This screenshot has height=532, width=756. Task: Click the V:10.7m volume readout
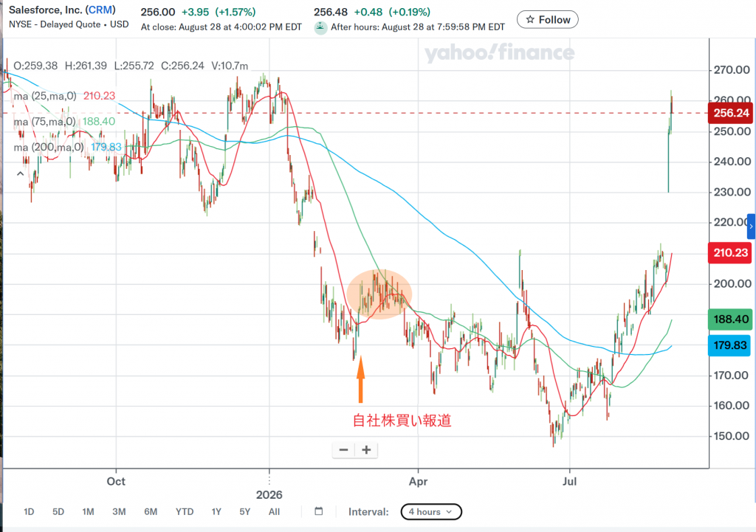click(230, 66)
